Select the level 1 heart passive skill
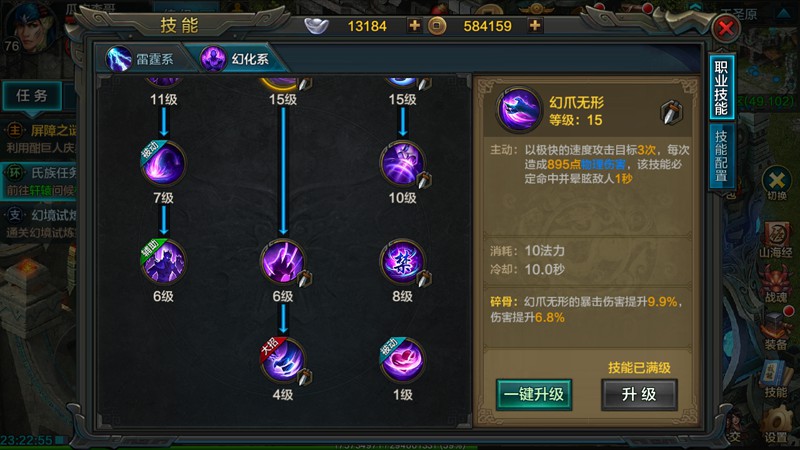The image size is (800, 450). click(402, 360)
